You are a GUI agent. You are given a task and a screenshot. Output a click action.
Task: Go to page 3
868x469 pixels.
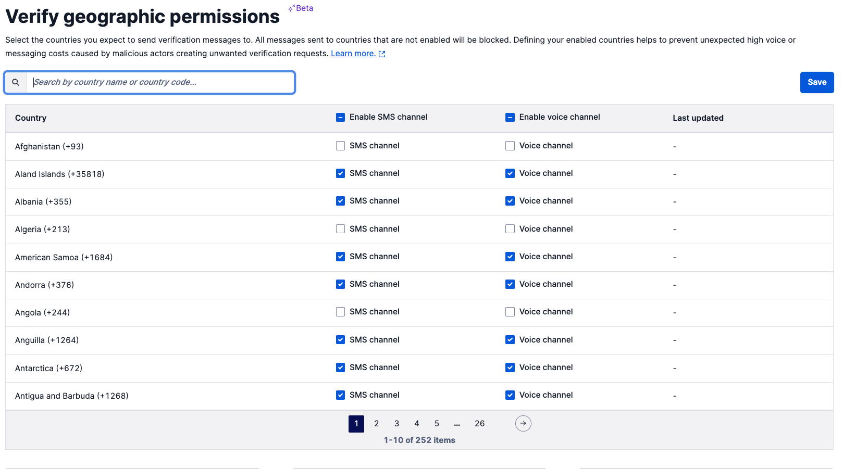[396, 424]
